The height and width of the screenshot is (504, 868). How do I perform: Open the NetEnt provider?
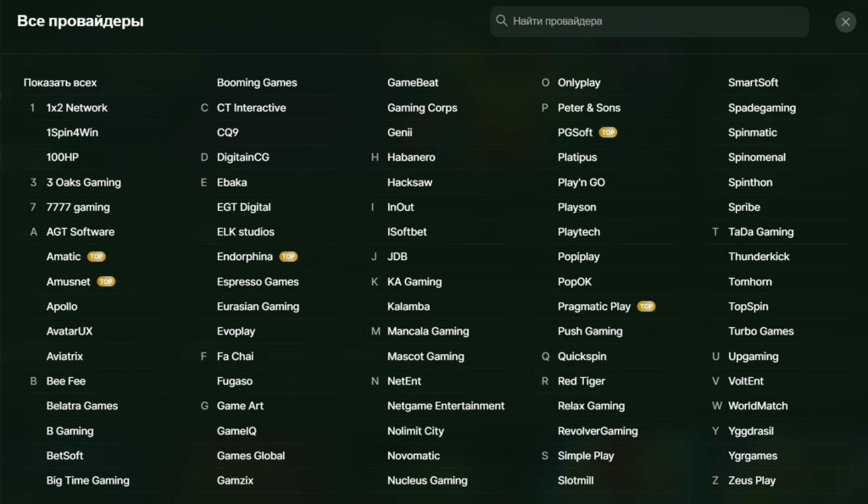(x=404, y=381)
